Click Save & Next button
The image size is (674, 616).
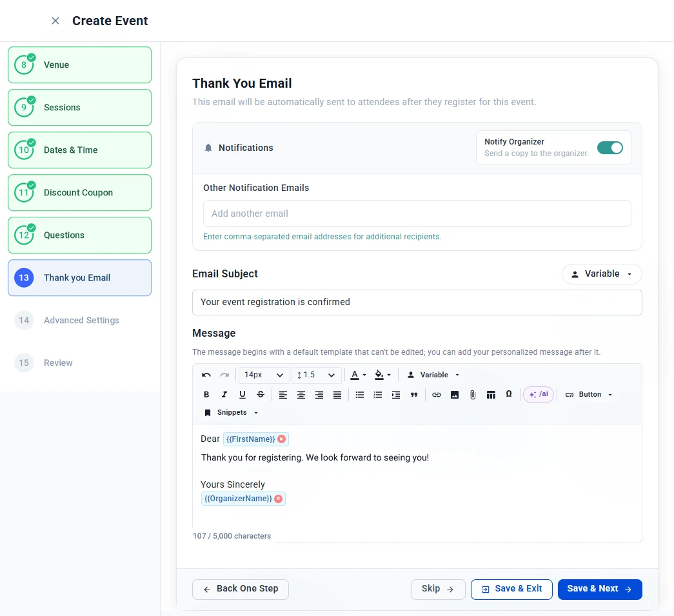(600, 589)
